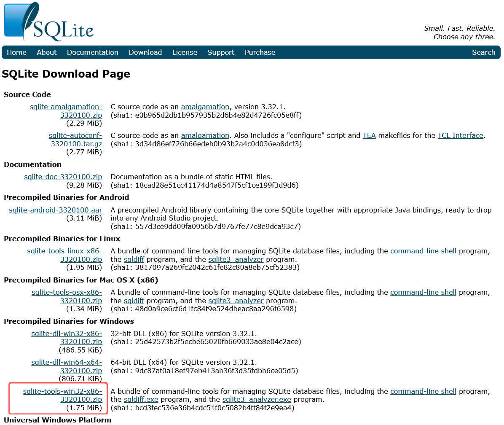The image size is (504, 425).
Task: Click the '(1.95 MiB)' file size
Action: [x=84, y=267]
